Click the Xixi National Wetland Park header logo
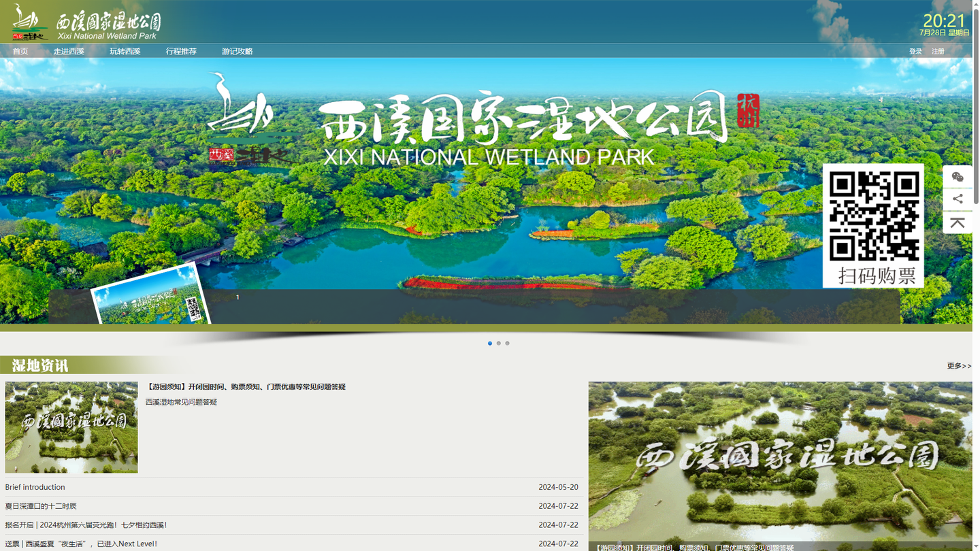 (86, 23)
